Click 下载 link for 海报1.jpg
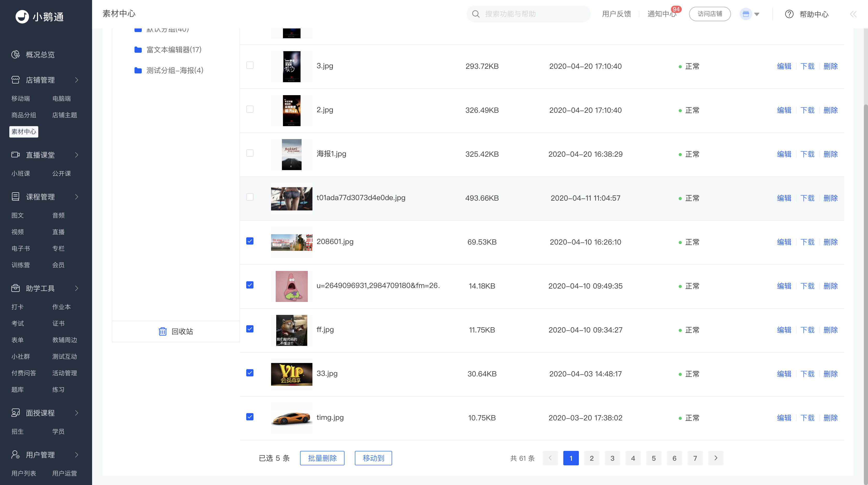 (807, 154)
